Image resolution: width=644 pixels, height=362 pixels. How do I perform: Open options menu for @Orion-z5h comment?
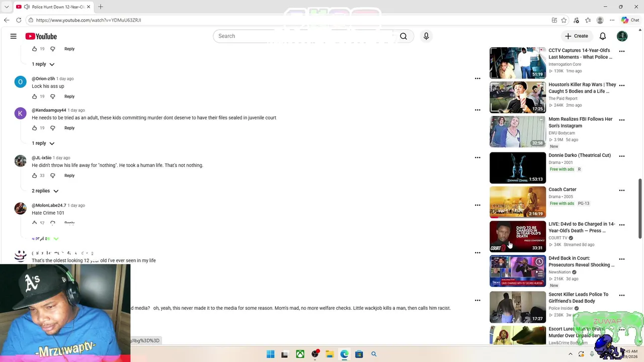tap(477, 78)
